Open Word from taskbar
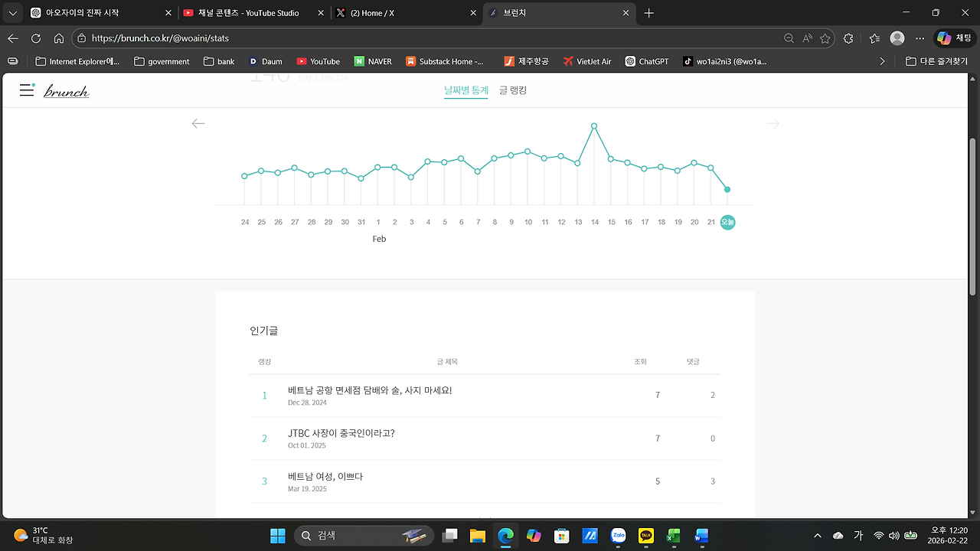The image size is (980, 551). tap(702, 536)
